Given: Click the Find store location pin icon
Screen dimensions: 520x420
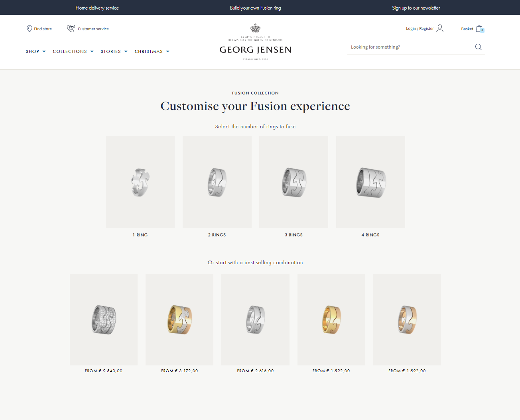Looking at the screenshot, I should coord(29,29).
